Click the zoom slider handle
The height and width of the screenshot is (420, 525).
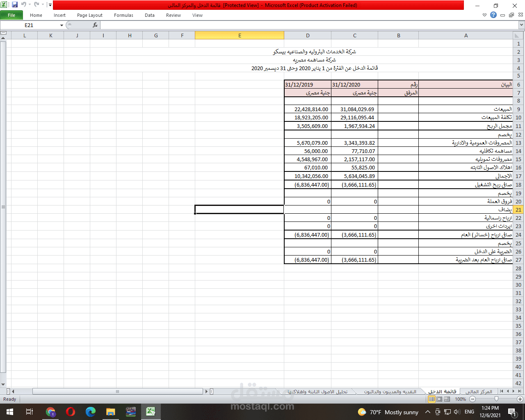[496, 399]
